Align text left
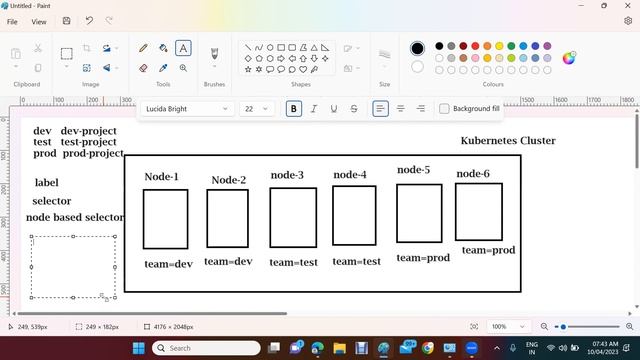The width and height of the screenshot is (640, 360). 380,109
